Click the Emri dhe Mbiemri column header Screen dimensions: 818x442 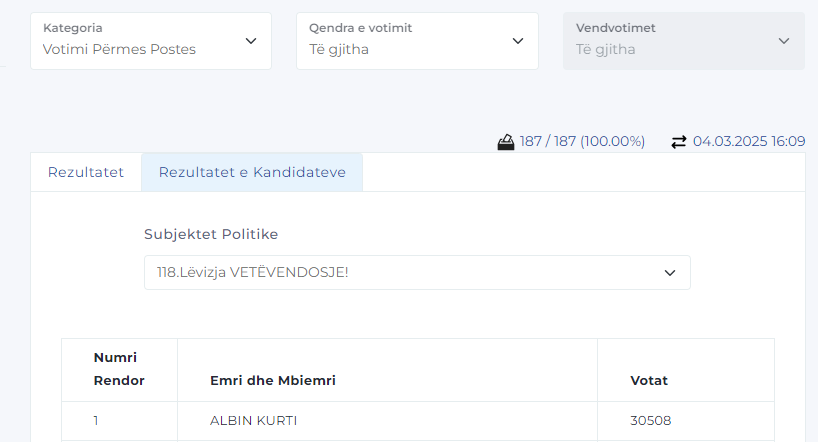click(x=272, y=381)
